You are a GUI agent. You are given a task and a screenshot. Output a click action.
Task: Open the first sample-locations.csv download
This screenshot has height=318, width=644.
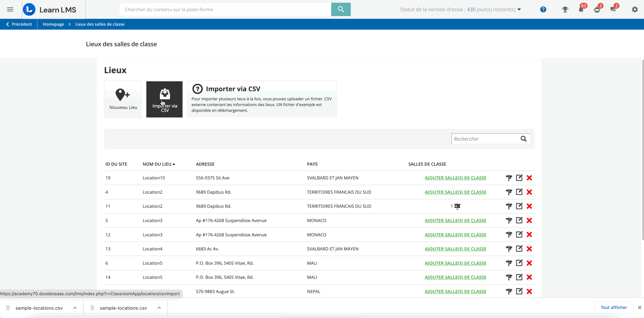coord(39,308)
